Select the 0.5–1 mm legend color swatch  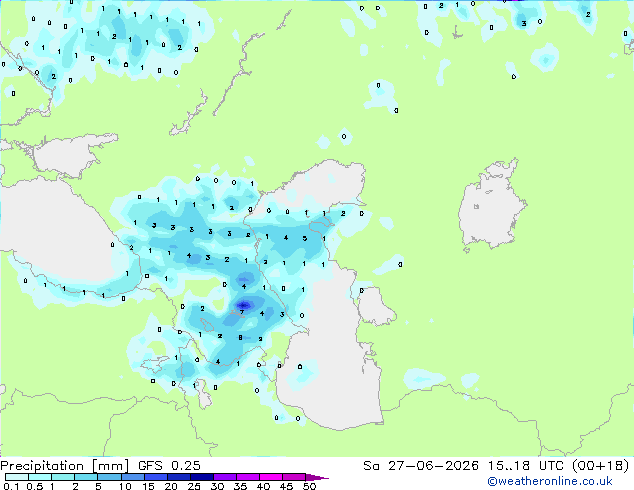pyautogui.click(x=40, y=477)
